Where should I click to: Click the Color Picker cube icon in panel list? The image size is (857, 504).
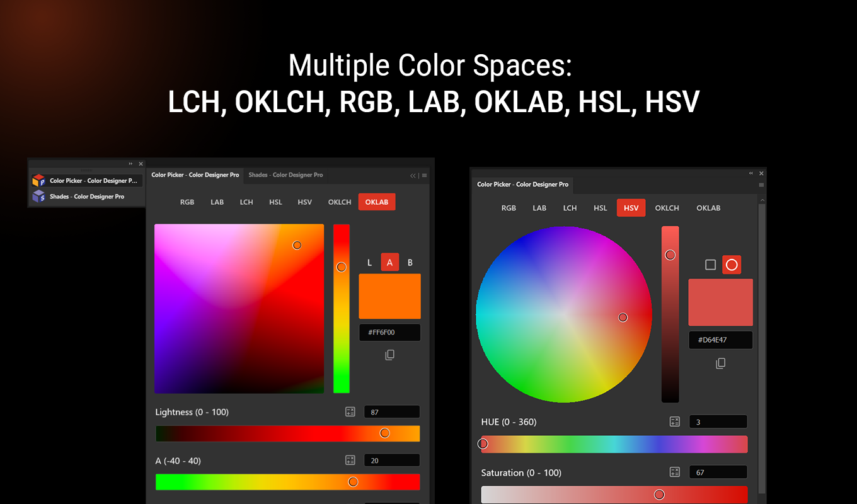tap(38, 180)
